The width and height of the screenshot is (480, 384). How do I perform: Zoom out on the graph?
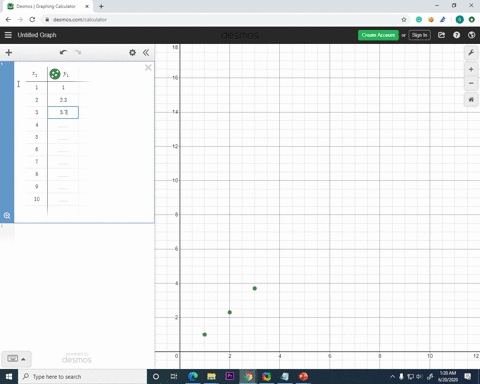tap(471, 83)
